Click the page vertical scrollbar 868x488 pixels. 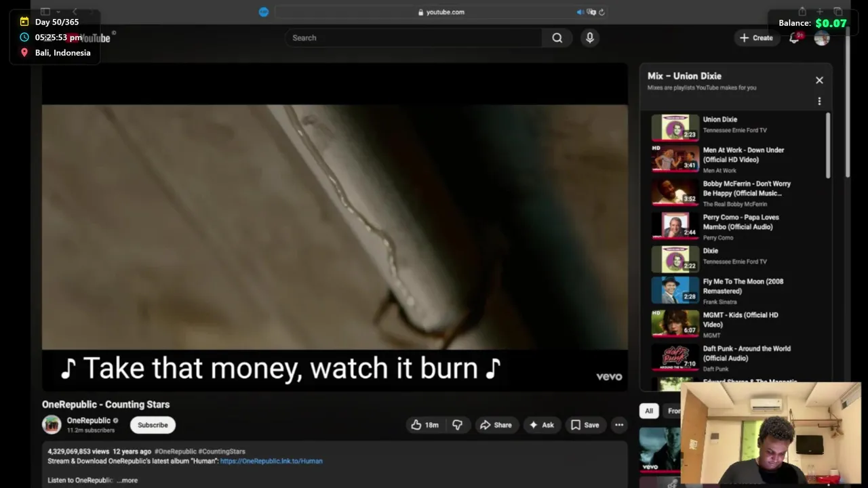click(x=847, y=102)
